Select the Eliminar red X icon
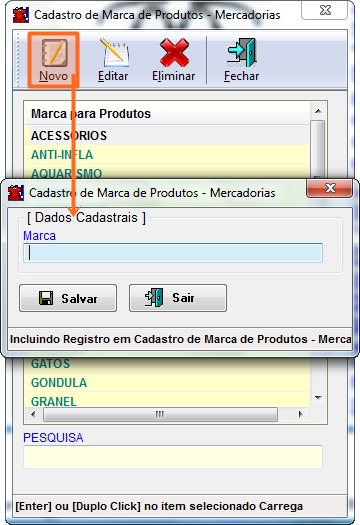Screen dimensions: 360x525 (x=174, y=53)
